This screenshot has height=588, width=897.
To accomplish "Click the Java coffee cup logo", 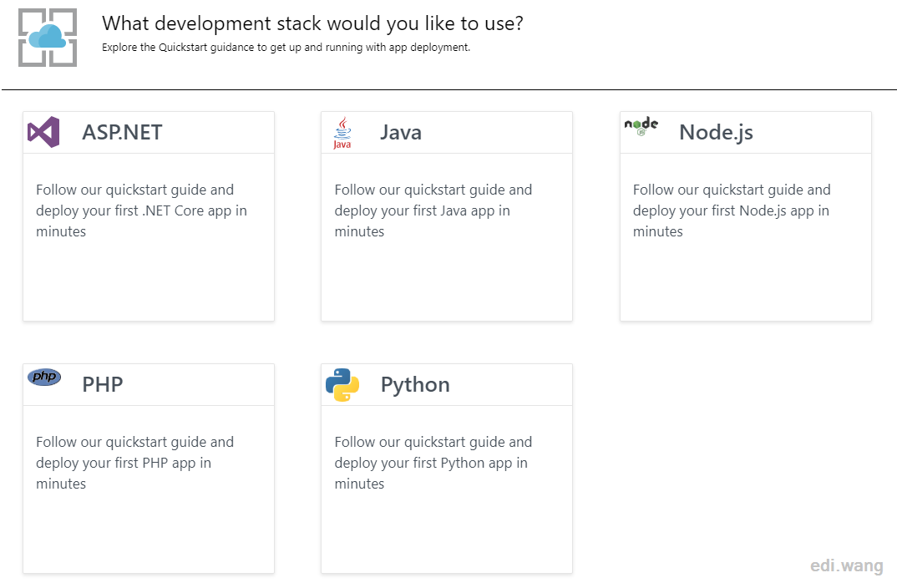I will 342,133.
